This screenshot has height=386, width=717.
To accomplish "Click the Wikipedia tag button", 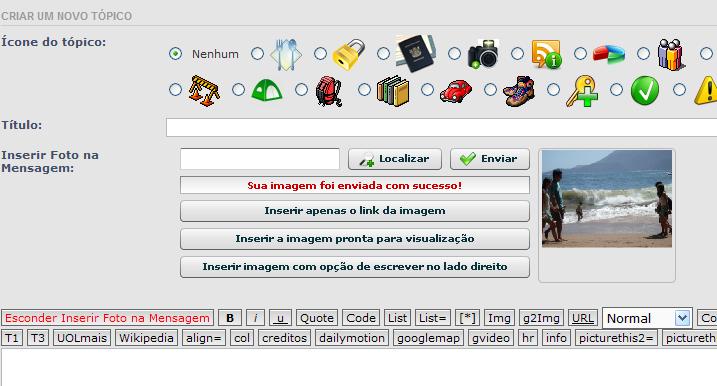I will coord(146,338).
